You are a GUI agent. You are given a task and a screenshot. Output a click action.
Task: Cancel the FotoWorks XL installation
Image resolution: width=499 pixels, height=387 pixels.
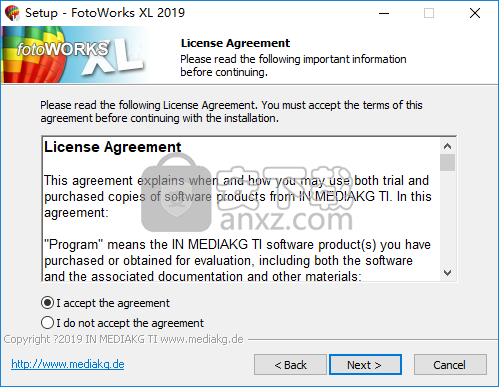click(x=450, y=365)
